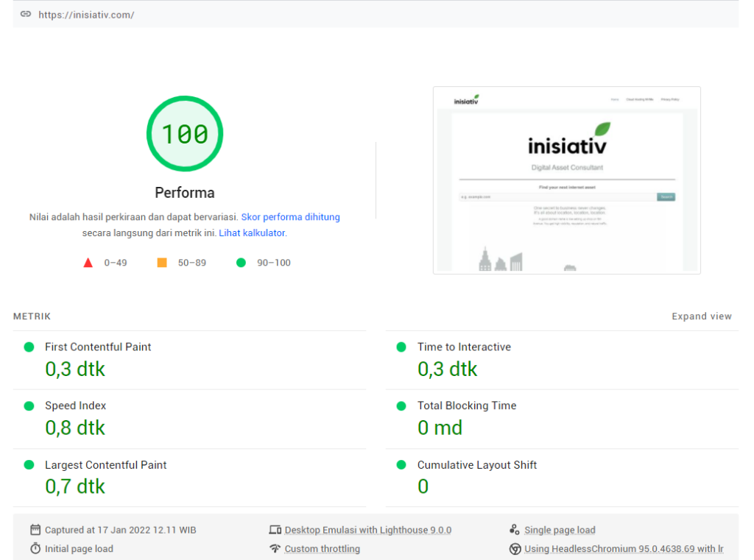754x560 pixels.
Task: Click Captured at 17 Jan 2022 text
Action: point(121,531)
